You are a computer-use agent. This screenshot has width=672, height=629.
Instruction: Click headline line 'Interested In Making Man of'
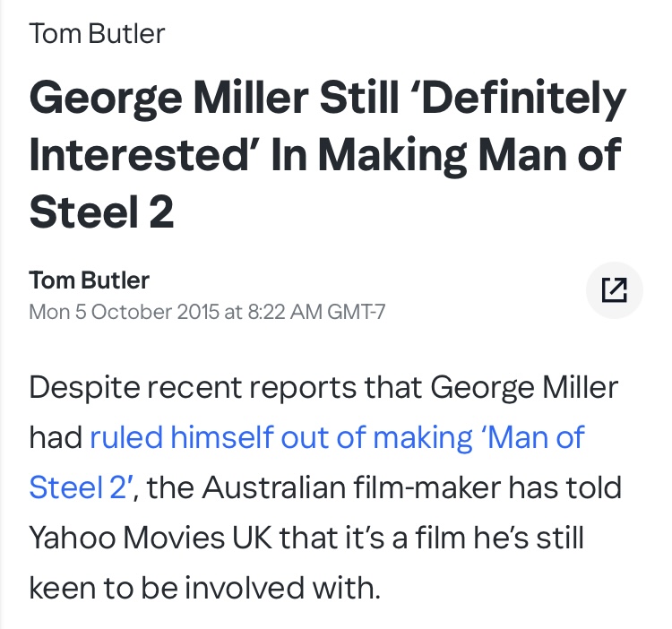[325, 156]
